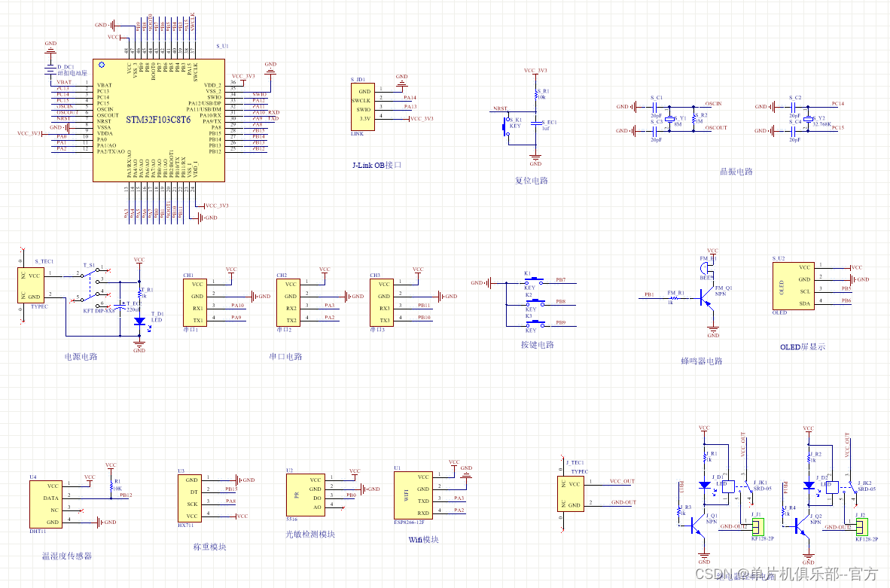Screen dimensions: 890x588
Task: Click the '光敏检测模块' caption
Action: point(310,534)
